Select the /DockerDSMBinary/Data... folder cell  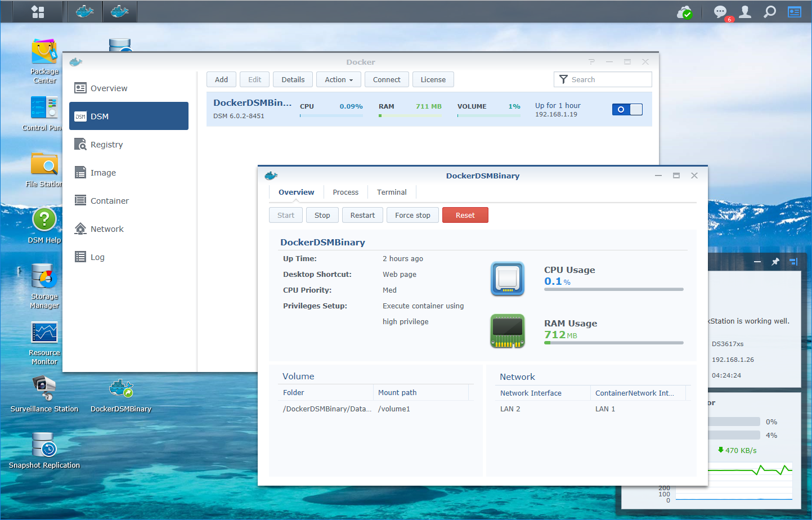[327, 409]
